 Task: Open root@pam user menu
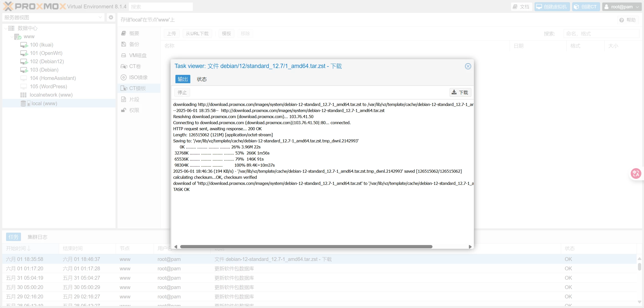(622, 7)
